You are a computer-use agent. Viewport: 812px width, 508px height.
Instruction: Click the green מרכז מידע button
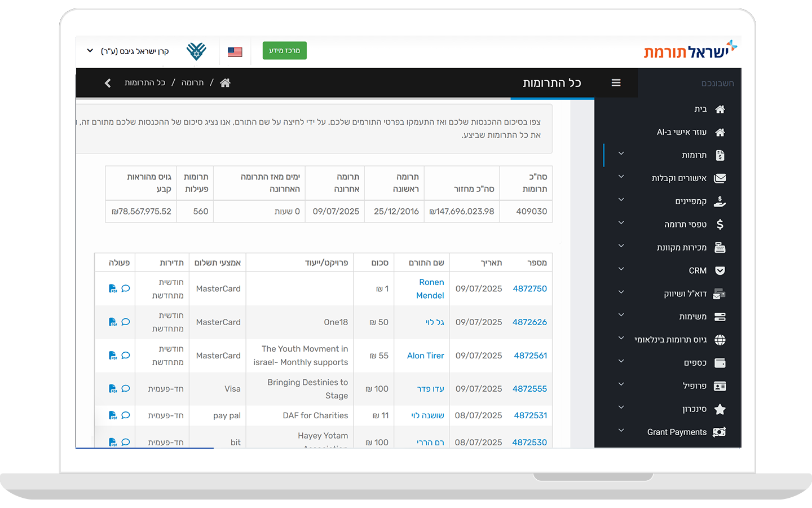(285, 51)
